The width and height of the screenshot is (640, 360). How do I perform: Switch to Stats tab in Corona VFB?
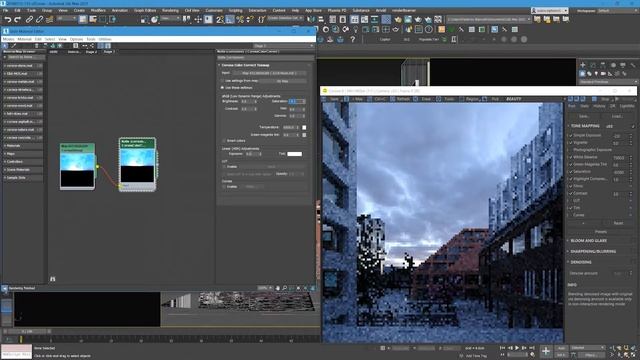[584, 106]
